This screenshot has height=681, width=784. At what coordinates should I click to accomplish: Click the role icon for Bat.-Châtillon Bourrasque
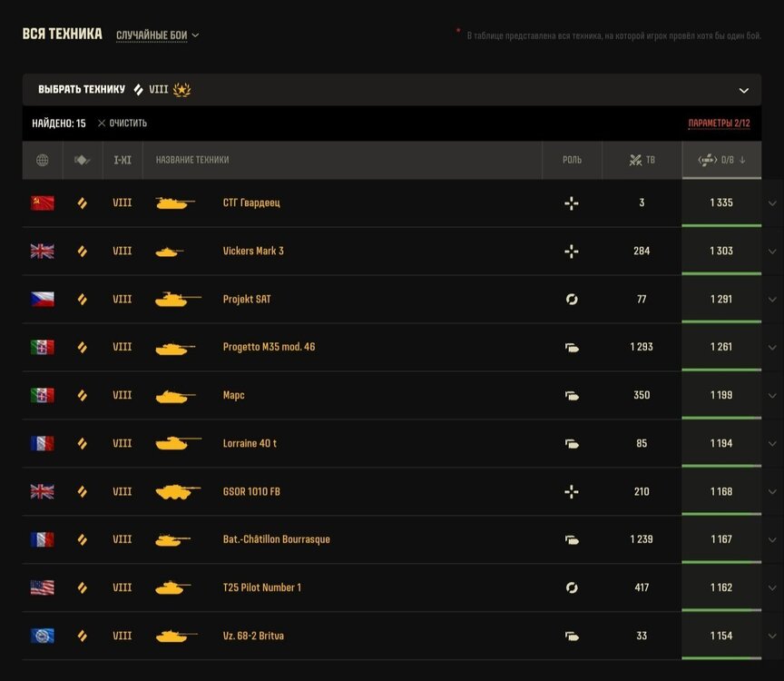coord(572,540)
